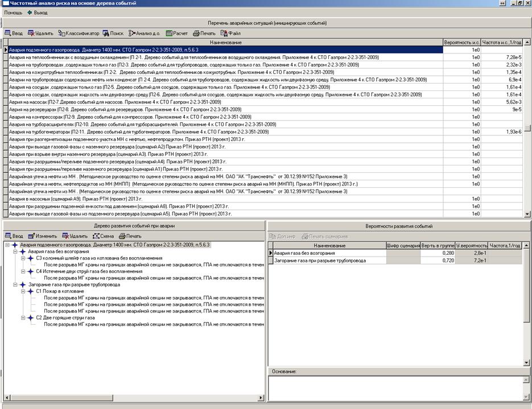532x409 pixels.
Task: Collapse the Загорание газа при разрыве трубопровода branch
Action: 15,284
